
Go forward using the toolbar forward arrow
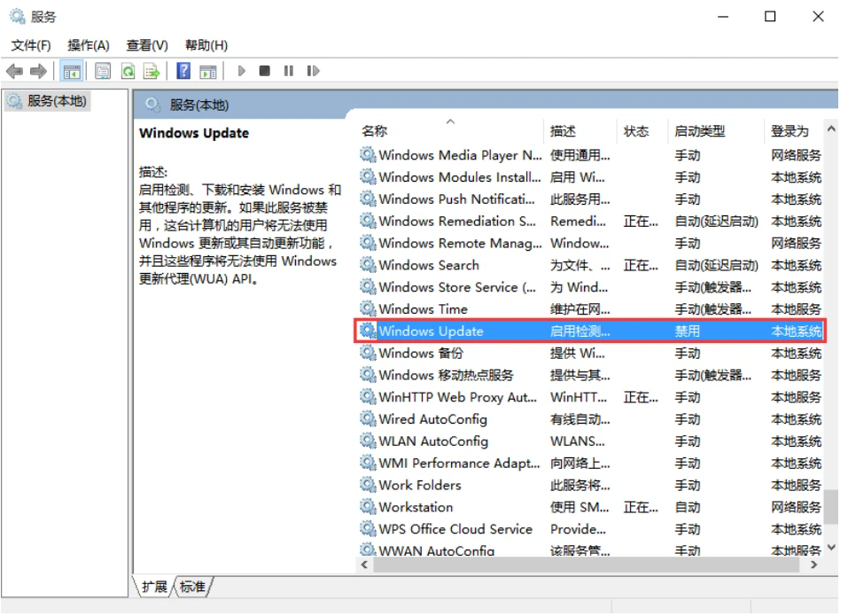pyautogui.click(x=38, y=72)
